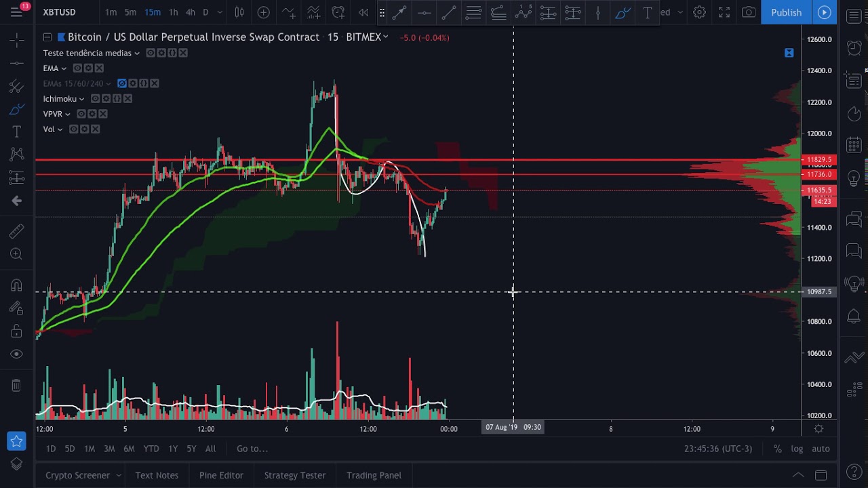
Task: Switch to the 4h timeframe
Action: 191,12
